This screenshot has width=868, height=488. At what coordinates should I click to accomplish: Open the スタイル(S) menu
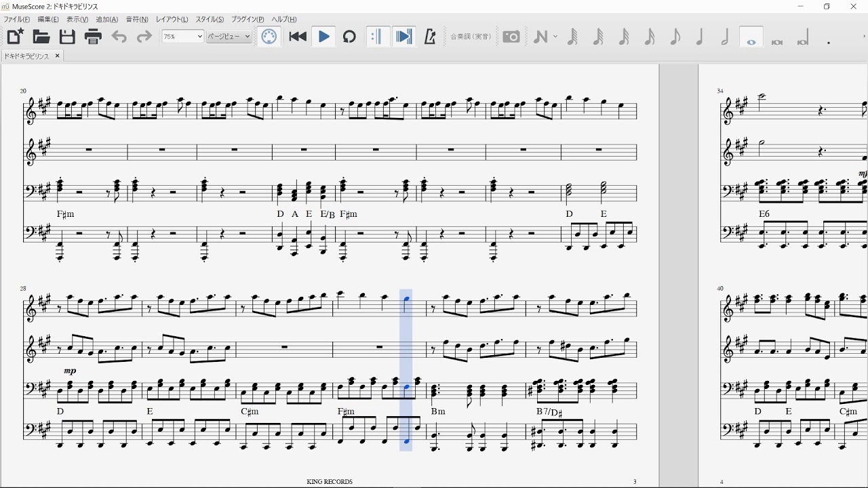210,19
